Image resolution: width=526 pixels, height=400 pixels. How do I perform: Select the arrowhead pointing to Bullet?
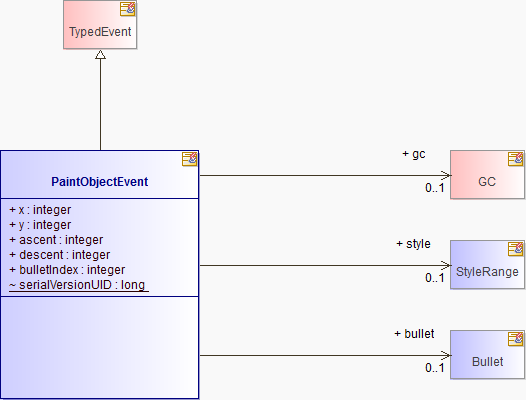click(x=446, y=355)
